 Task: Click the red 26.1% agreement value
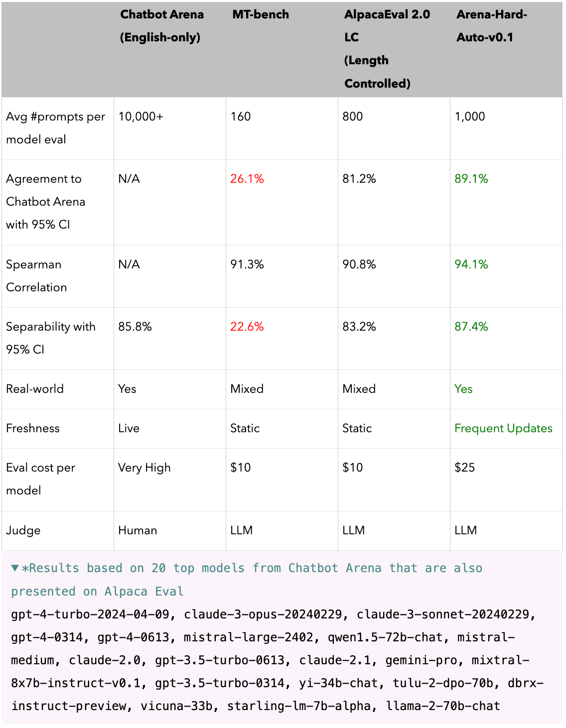(x=247, y=179)
